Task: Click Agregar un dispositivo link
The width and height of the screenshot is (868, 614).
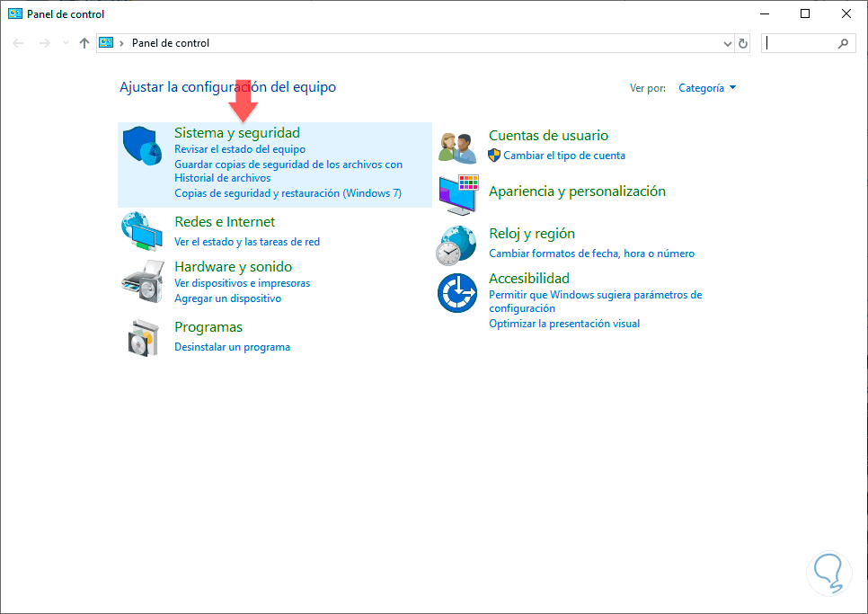Action: [x=227, y=298]
